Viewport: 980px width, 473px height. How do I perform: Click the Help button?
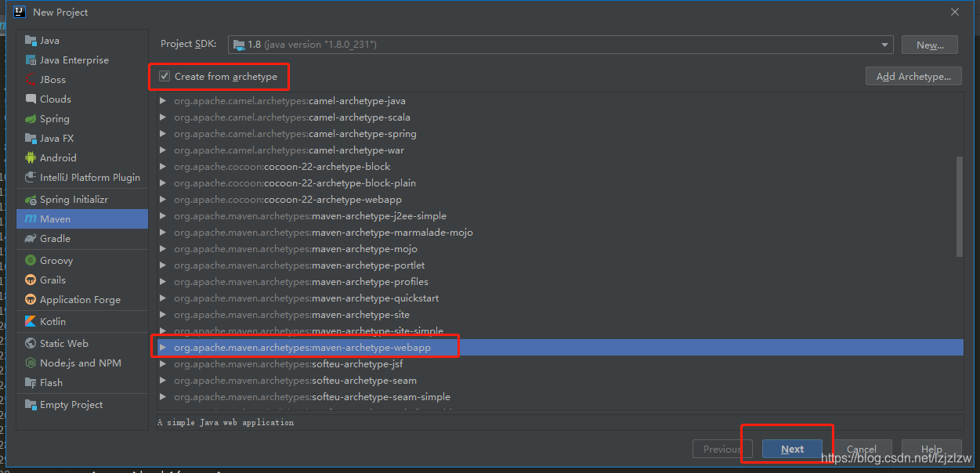coord(931,450)
